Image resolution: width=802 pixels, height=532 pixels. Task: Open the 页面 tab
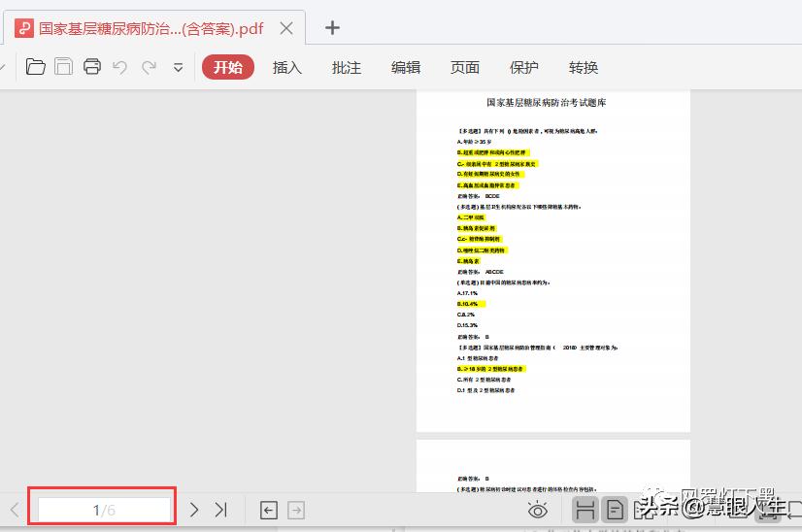click(465, 68)
